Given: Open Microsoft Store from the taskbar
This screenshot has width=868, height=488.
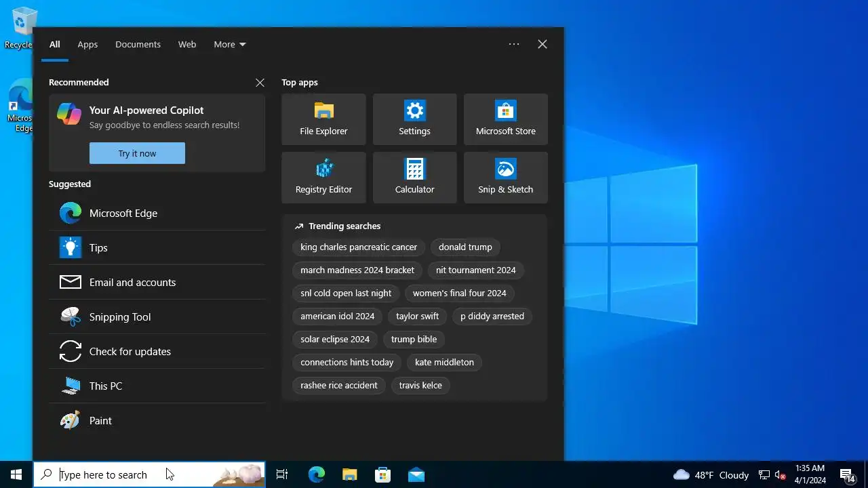Looking at the screenshot, I should pyautogui.click(x=382, y=474).
